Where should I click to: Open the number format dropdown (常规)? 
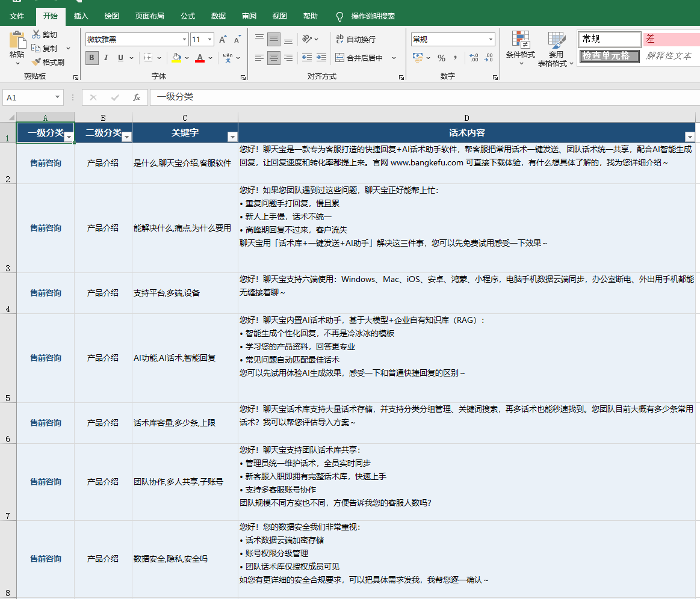491,39
